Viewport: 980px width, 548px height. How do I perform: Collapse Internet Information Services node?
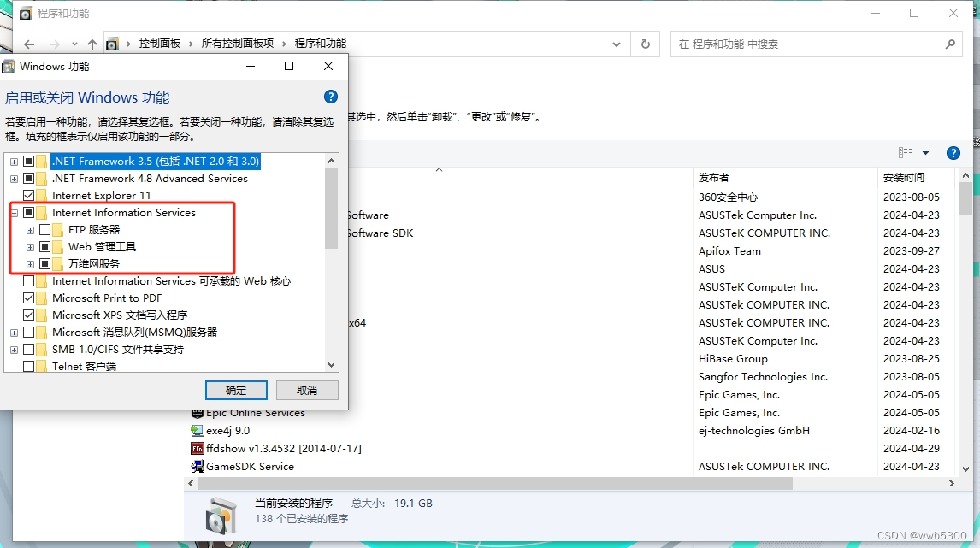tap(14, 213)
